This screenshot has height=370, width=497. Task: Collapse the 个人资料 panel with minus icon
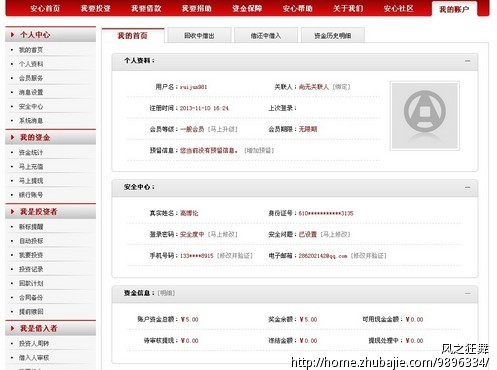pyautogui.click(x=468, y=61)
